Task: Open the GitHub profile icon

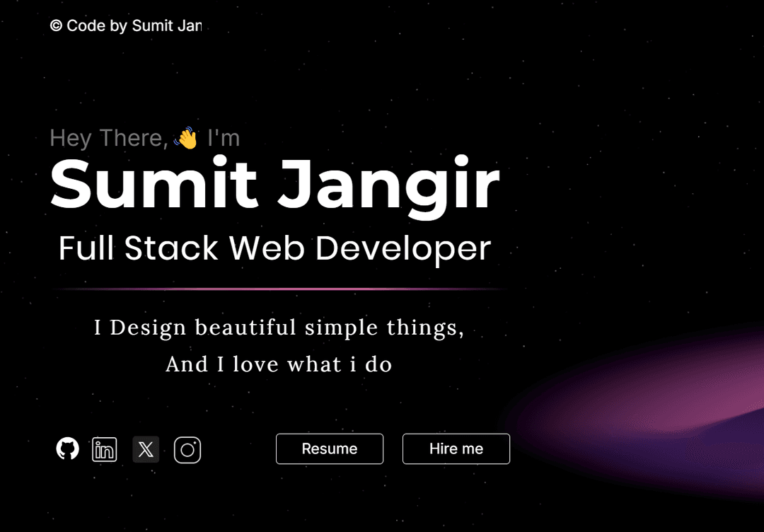Action: pyautogui.click(x=67, y=449)
